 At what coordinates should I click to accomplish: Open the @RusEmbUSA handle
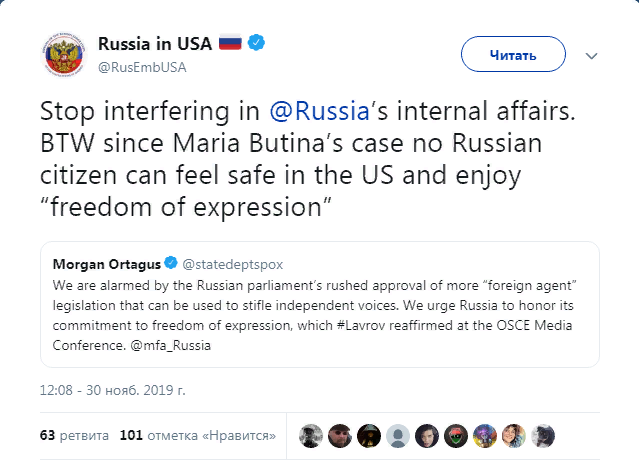(142, 66)
